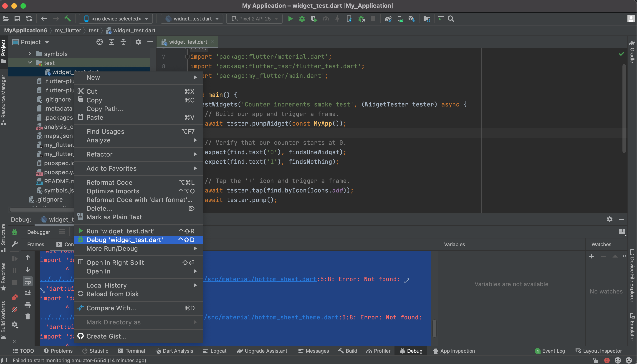Click the Rerun debug bug icon in Debug panel
The height and width of the screenshot is (364, 637).
(15, 232)
